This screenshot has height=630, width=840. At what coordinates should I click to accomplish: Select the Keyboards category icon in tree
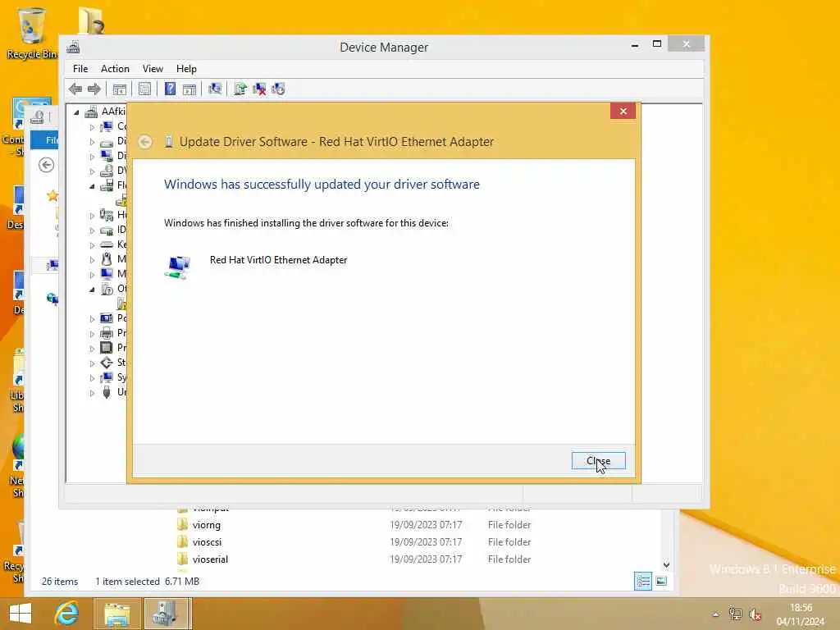coord(107,244)
